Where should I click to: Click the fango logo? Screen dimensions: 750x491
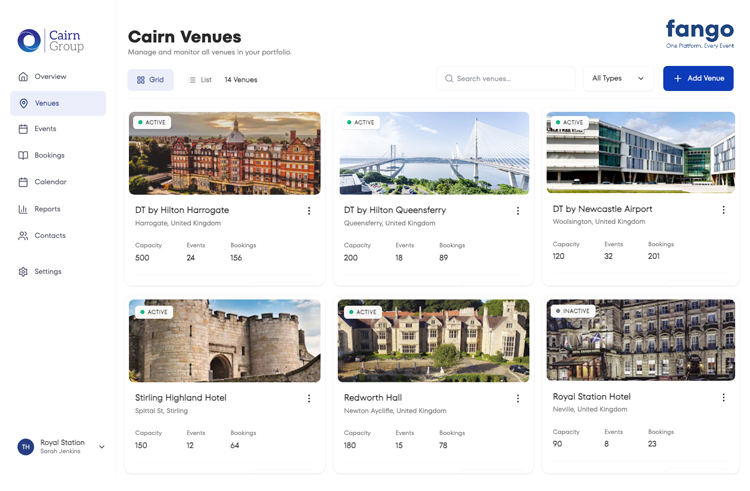tap(700, 33)
